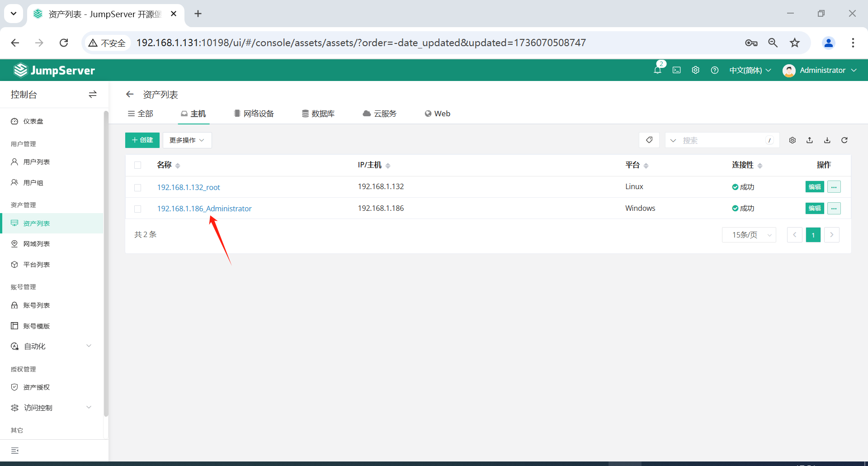The height and width of the screenshot is (466, 868).
Task: Click the export (download) icon in table toolbar
Action: (x=827, y=140)
